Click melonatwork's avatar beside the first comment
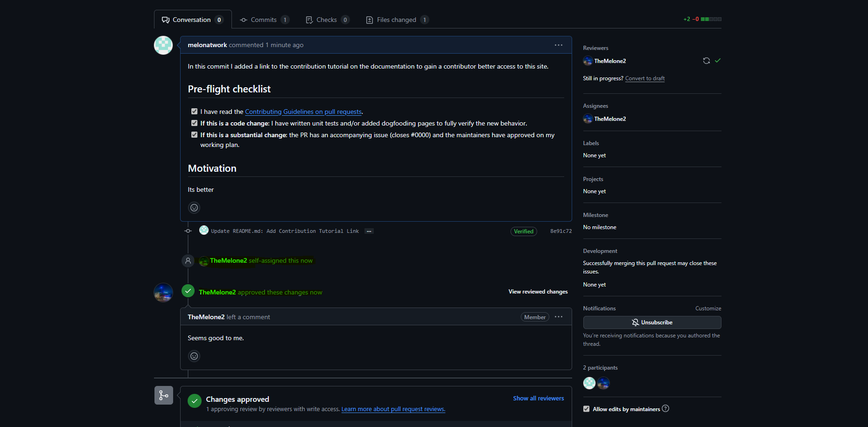The width and height of the screenshot is (868, 427). (163, 45)
